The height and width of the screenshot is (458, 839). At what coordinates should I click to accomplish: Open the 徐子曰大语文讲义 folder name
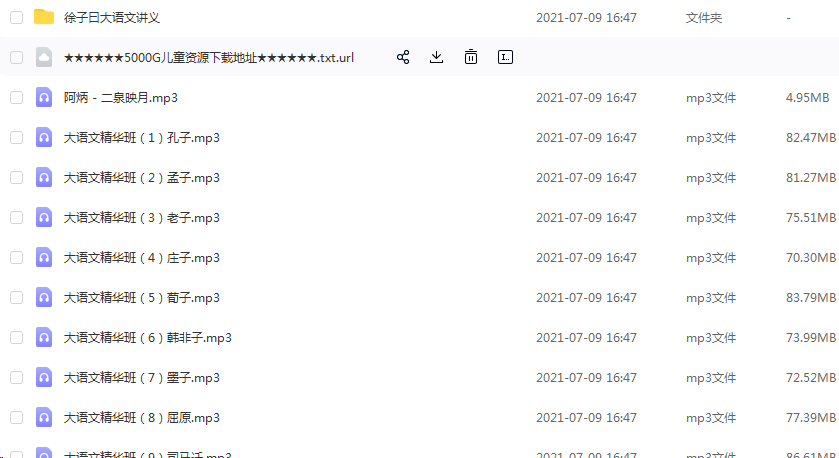coord(112,18)
